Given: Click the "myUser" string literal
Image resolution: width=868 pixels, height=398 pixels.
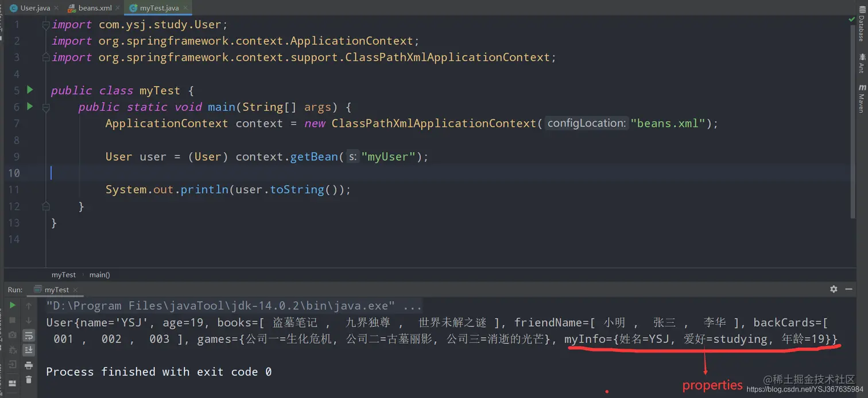Looking at the screenshot, I should tap(389, 157).
